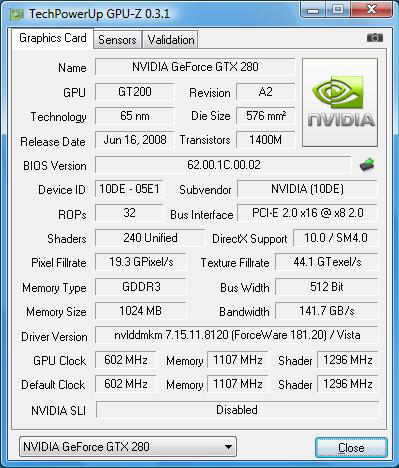
Task: Click the Subvendor field NVIDIA (10DE)
Action: coord(307,189)
